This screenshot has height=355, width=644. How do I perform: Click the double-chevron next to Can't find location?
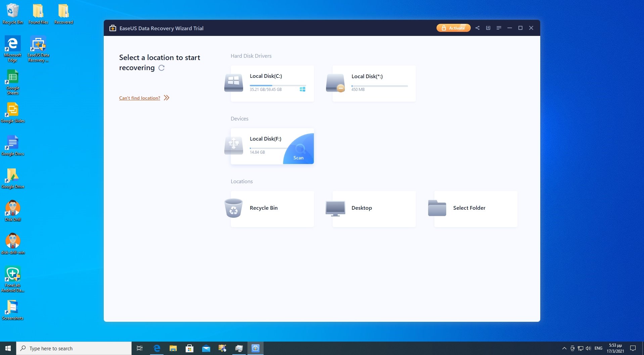point(167,98)
